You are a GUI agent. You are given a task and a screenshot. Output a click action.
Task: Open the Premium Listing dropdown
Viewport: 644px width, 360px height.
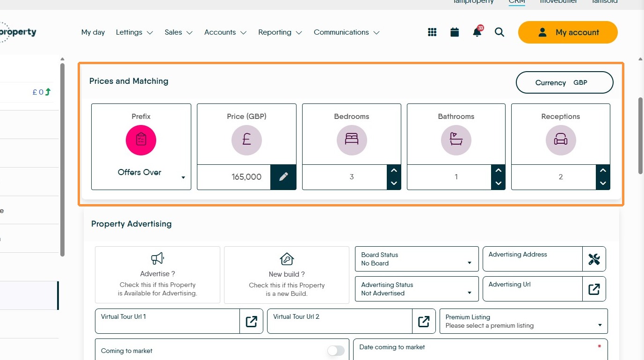click(x=524, y=321)
